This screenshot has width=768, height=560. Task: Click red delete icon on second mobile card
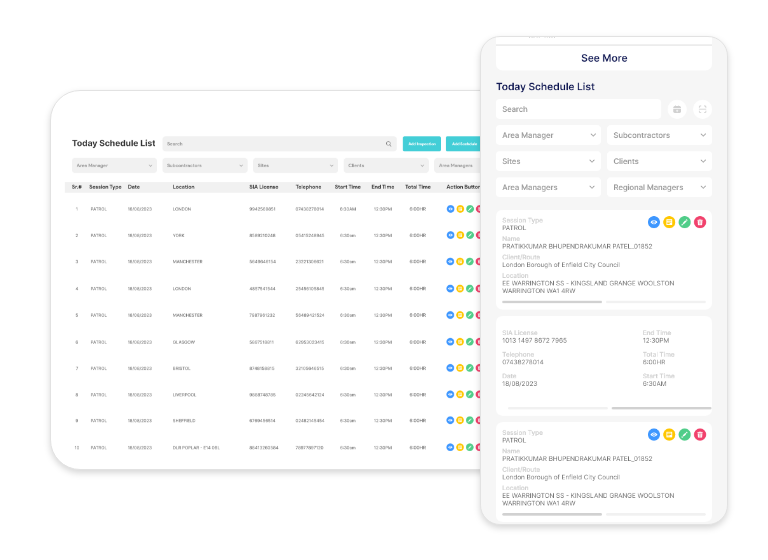(x=700, y=434)
